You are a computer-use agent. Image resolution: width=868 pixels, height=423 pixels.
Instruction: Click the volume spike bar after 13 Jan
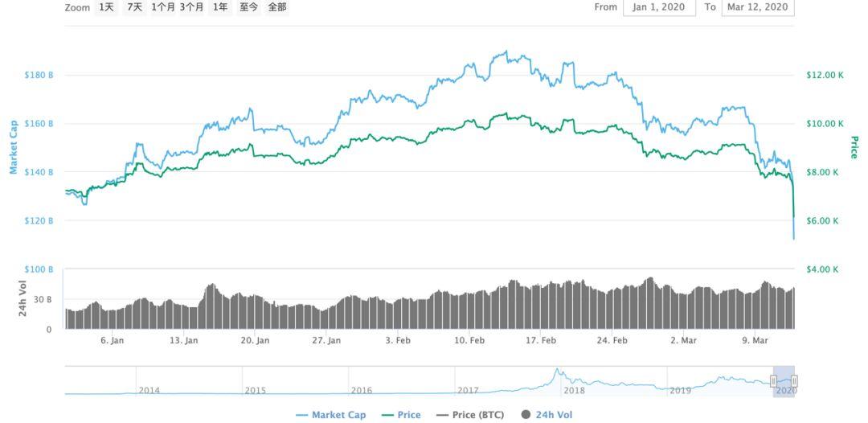pos(211,285)
